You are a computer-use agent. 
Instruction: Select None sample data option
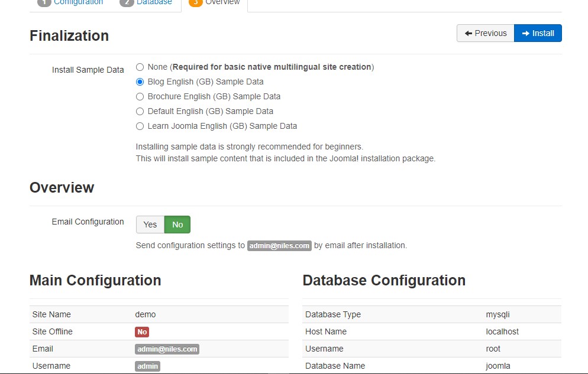click(140, 67)
